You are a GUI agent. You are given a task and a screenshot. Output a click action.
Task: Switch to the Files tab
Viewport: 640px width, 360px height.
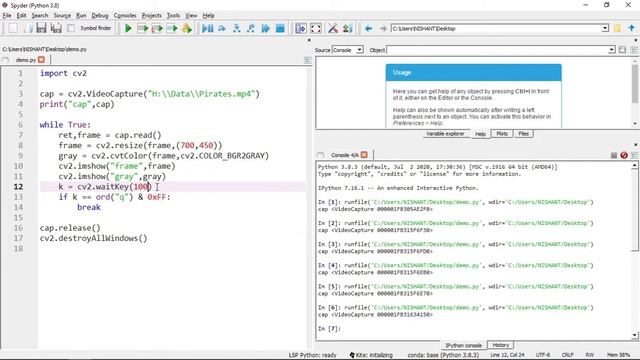[x=524, y=134]
